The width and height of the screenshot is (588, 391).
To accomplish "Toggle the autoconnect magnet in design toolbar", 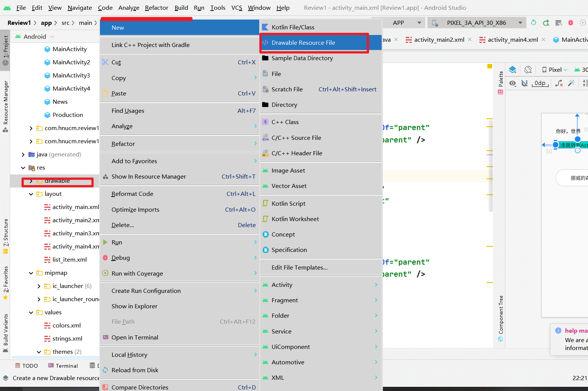I will [x=525, y=83].
